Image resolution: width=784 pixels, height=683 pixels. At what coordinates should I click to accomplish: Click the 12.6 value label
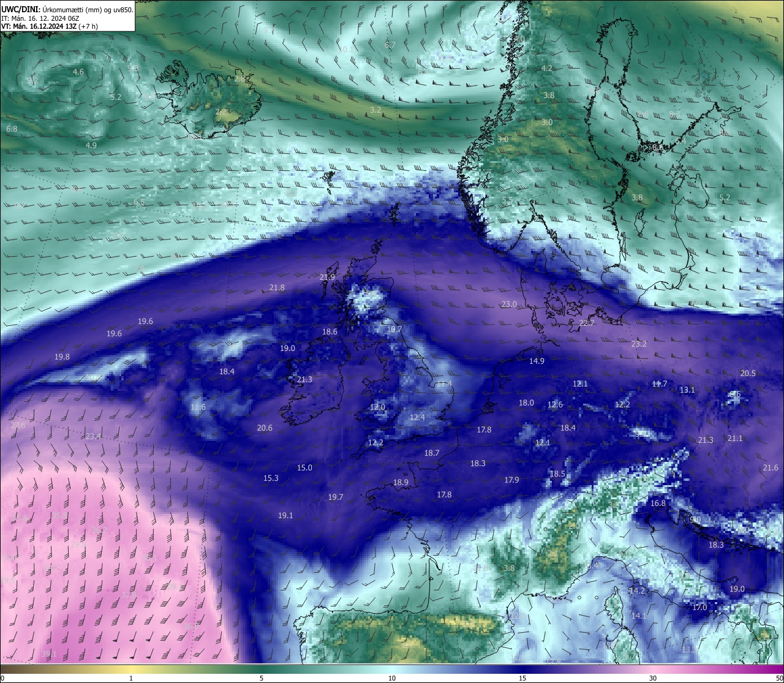pyautogui.click(x=555, y=404)
